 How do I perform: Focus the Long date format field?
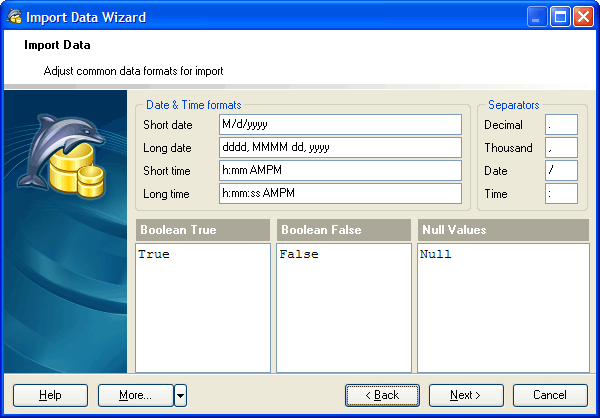(340, 147)
